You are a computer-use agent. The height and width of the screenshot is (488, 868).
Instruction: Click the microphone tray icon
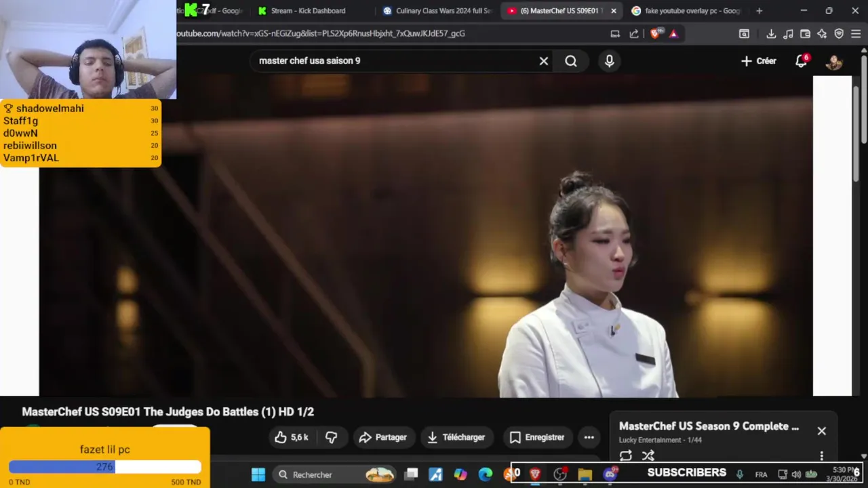click(740, 474)
